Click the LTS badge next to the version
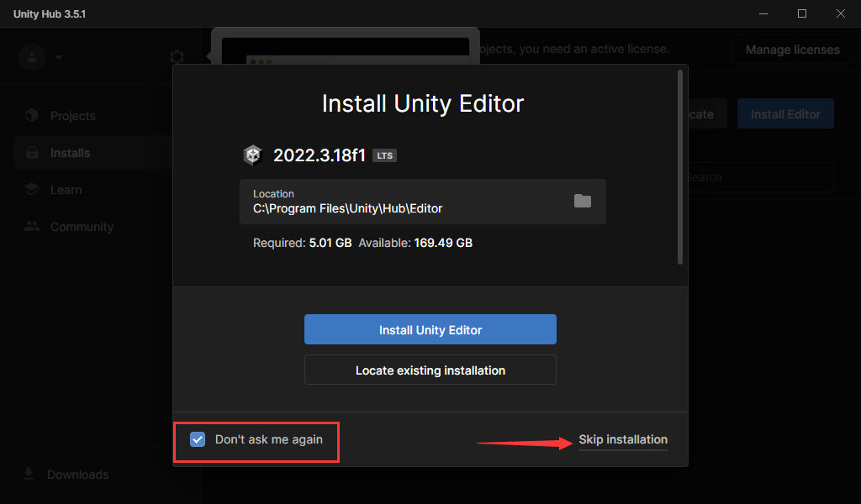The height and width of the screenshot is (504, 861). [384, 155]
